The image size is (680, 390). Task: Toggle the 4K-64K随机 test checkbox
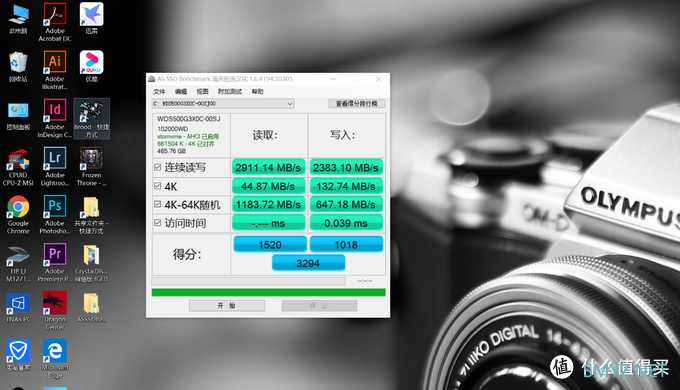(157, 204)
